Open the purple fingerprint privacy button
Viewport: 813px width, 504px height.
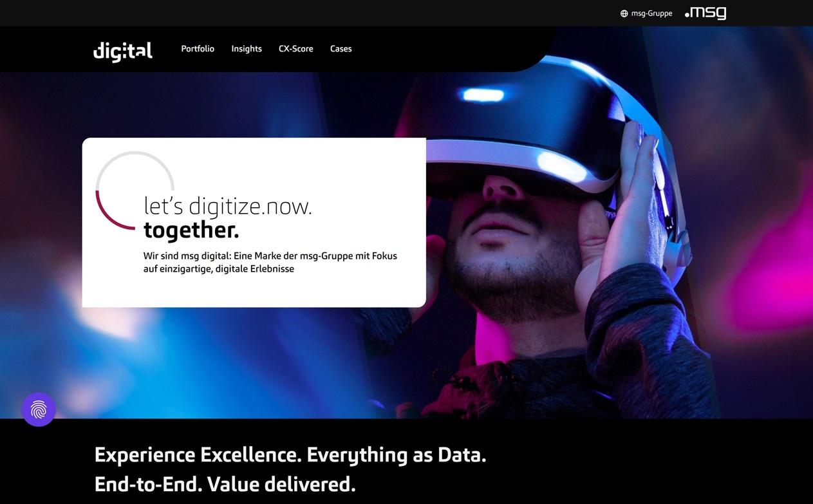tap(39, 409)
